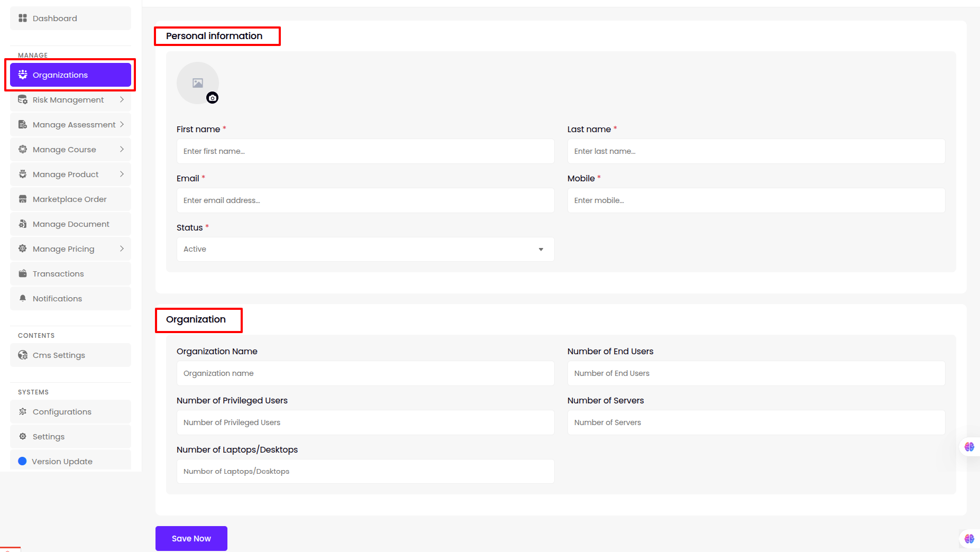Click the camera icon on profile photo
Image resolution: width=980 pixels, height=552 pixels.
pos(212,98)
